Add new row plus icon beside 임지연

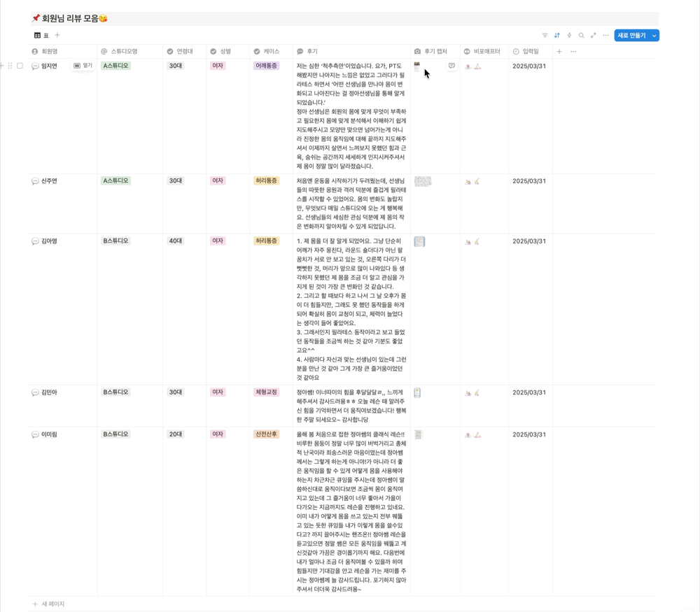pyautogui.click(x=2, y=66)
